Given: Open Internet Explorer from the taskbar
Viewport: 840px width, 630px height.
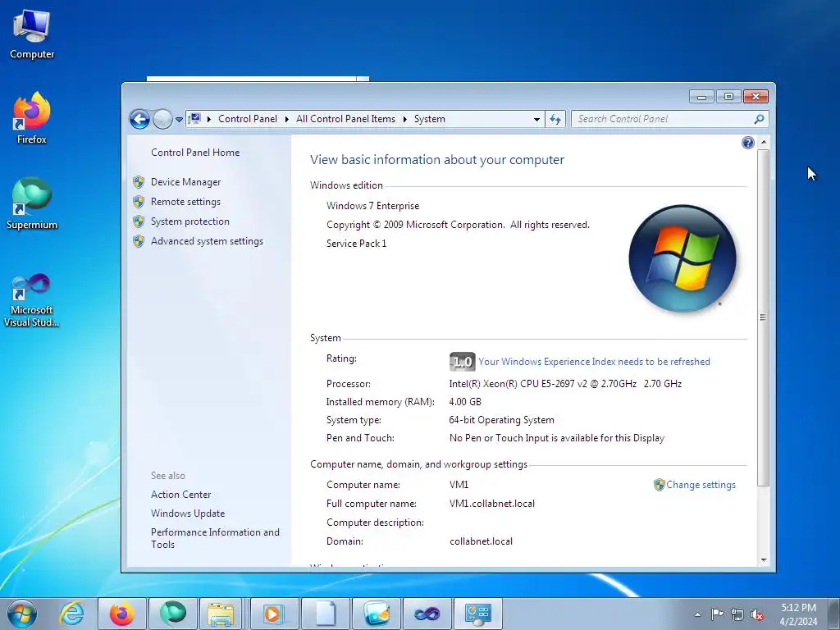Looking at the screenshot, I should pos(71,614).
